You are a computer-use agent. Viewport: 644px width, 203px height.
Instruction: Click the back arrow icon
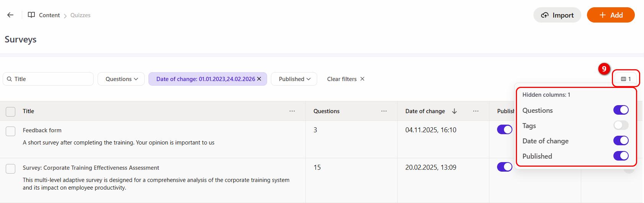10,15
